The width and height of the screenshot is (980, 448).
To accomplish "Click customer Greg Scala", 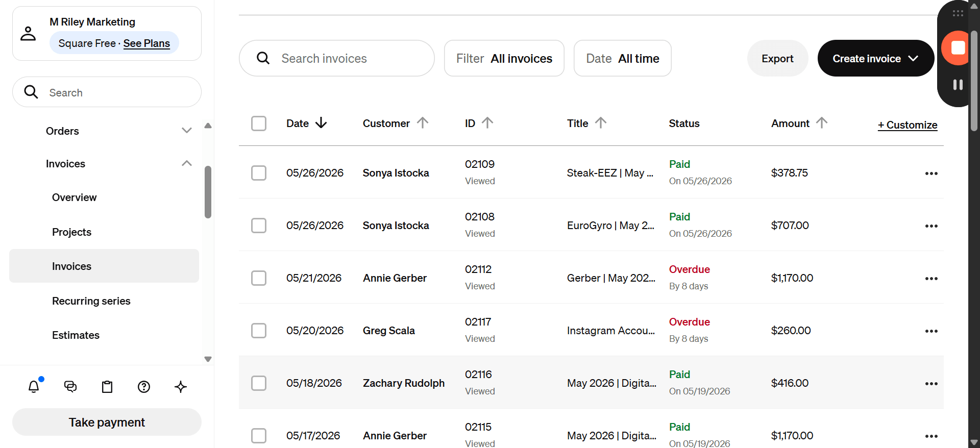I will coord(389,331).
